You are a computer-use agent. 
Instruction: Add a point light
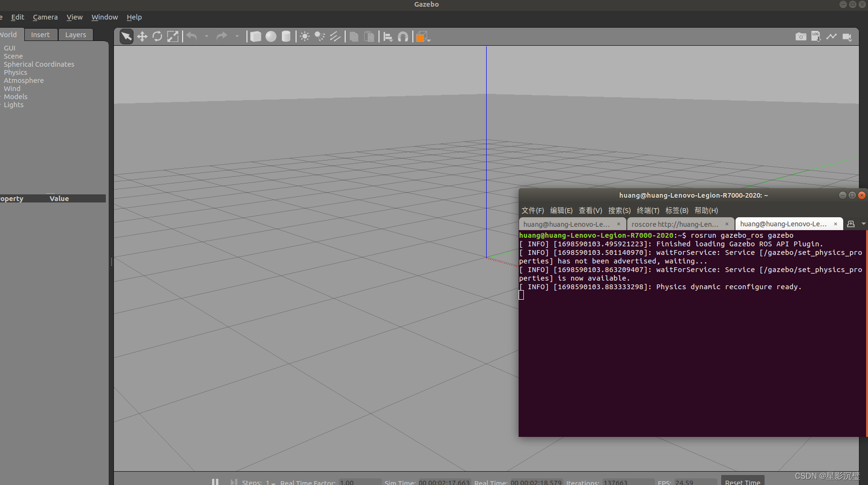[305, 37]
